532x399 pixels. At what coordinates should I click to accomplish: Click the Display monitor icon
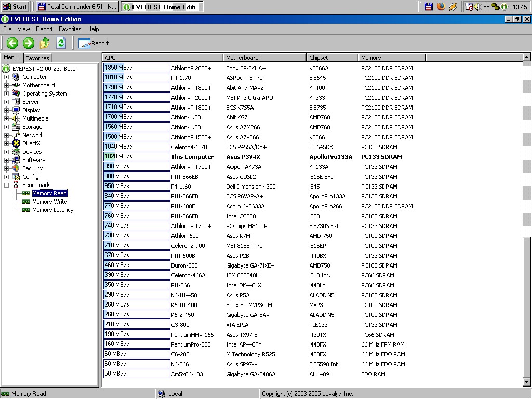(16, 110)
